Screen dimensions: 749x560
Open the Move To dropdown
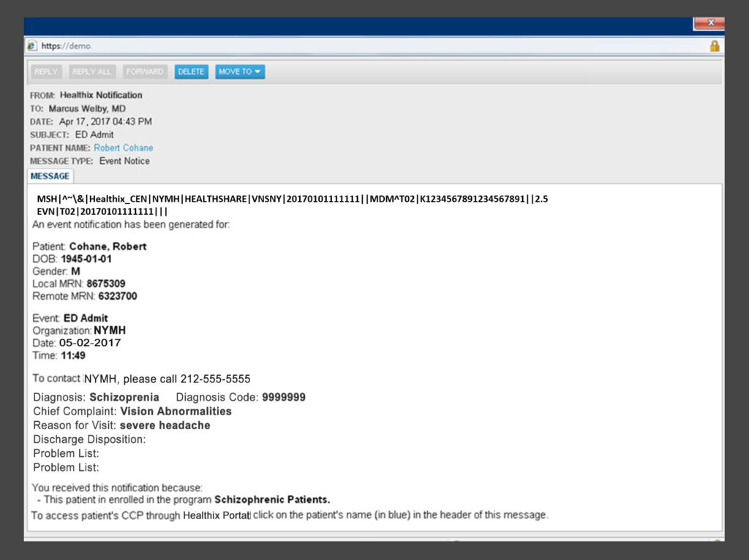pos(240,72)
